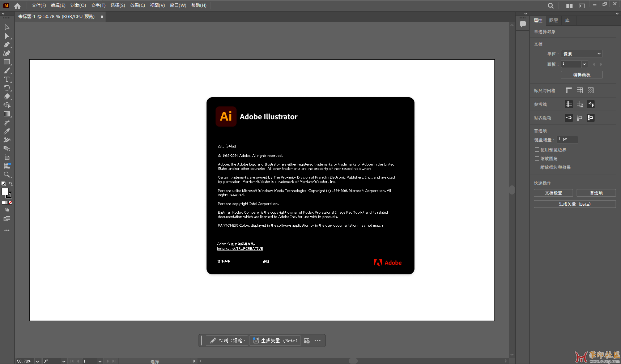Viewport: 621px width, 364px height.
Task: Show grid icon in Properties panel
Action: 580,90
